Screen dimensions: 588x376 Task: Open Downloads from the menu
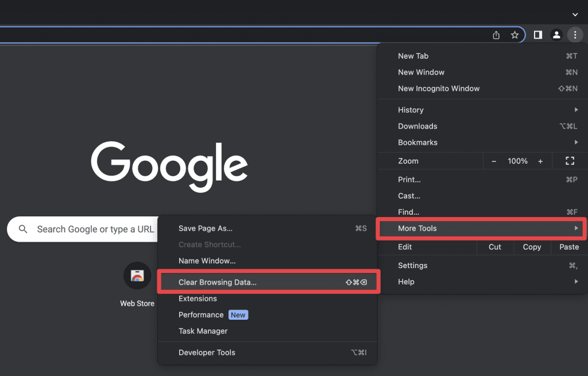coord(482,126)
